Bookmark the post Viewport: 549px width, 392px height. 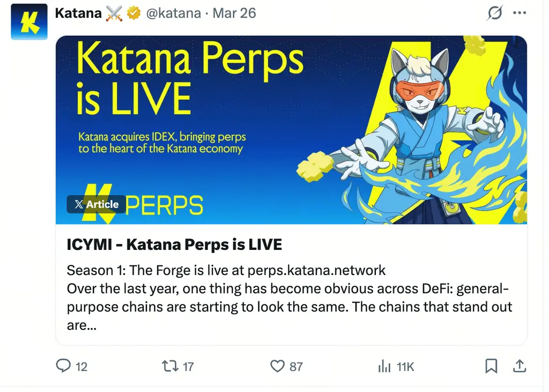(490, 366)
